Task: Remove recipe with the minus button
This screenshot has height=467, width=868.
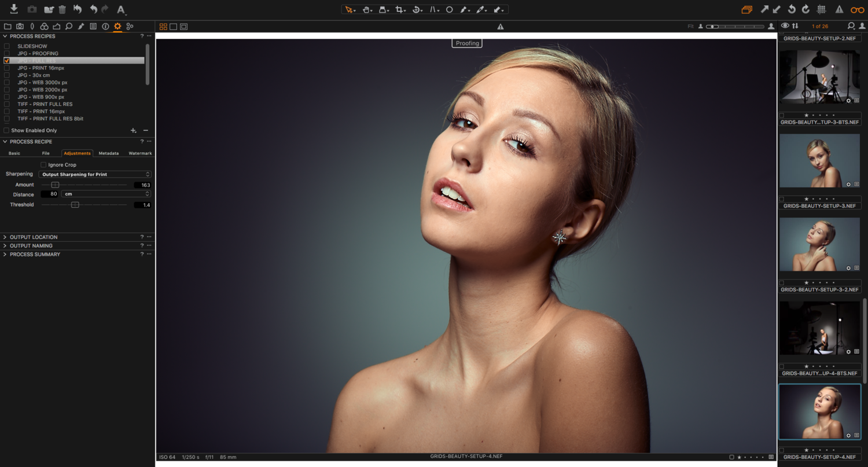Action: point(146,131)
